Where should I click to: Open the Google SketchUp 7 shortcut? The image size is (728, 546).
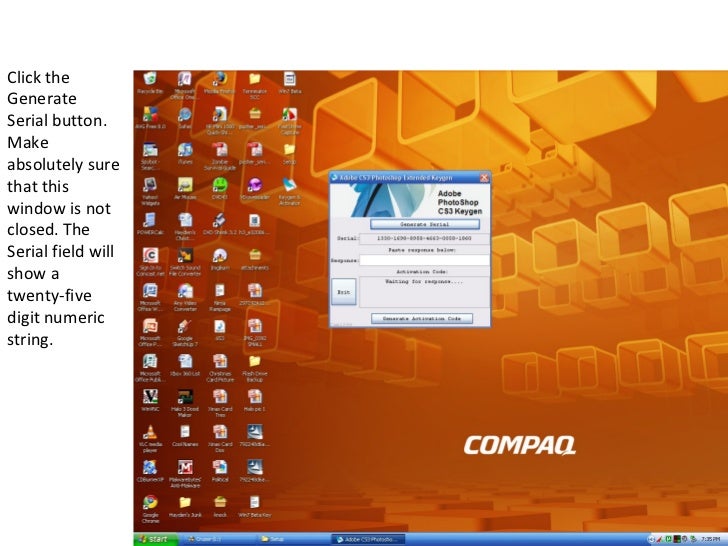point(185,332)
